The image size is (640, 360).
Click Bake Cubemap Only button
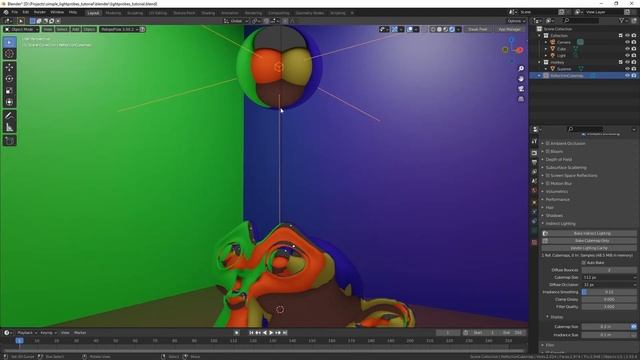[589, 241]
